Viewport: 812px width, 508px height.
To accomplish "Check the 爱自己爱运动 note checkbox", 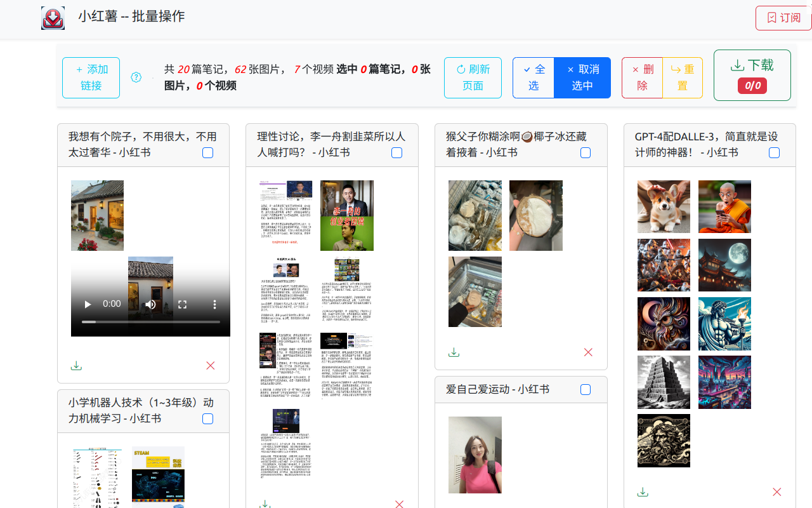I will 585,389.
